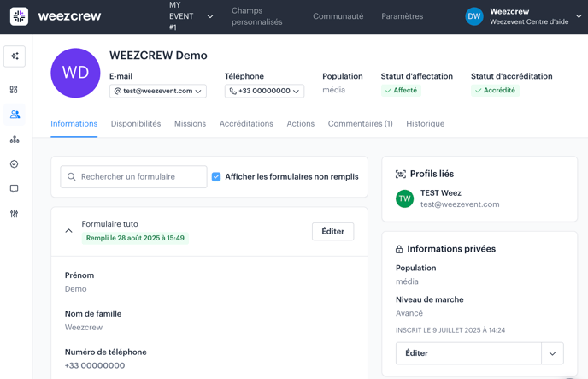Click Éditer in Informations privées
This screenshot has height=379, width=588.
468,353
